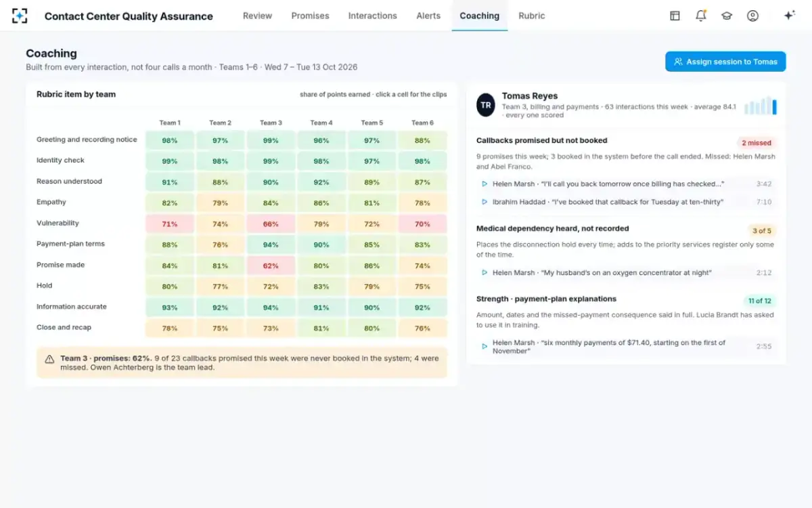
Task: Click the Team 1 column header
Action: [170, 123]
